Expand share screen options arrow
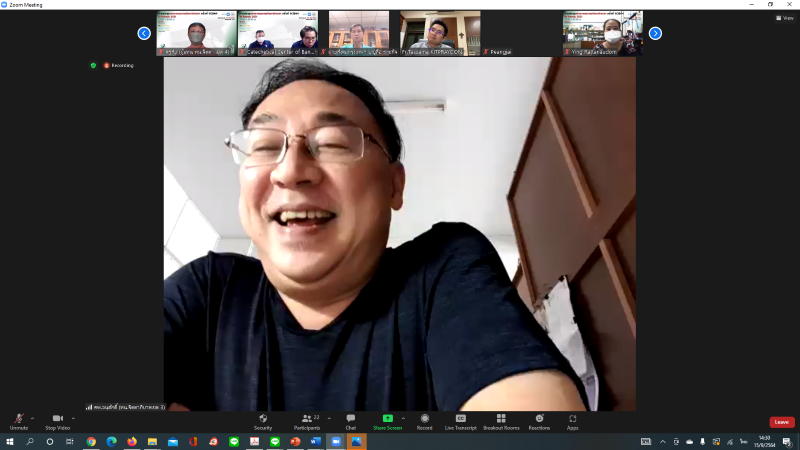The height and width of the screenshot is (450, 800). coord(403,418)
